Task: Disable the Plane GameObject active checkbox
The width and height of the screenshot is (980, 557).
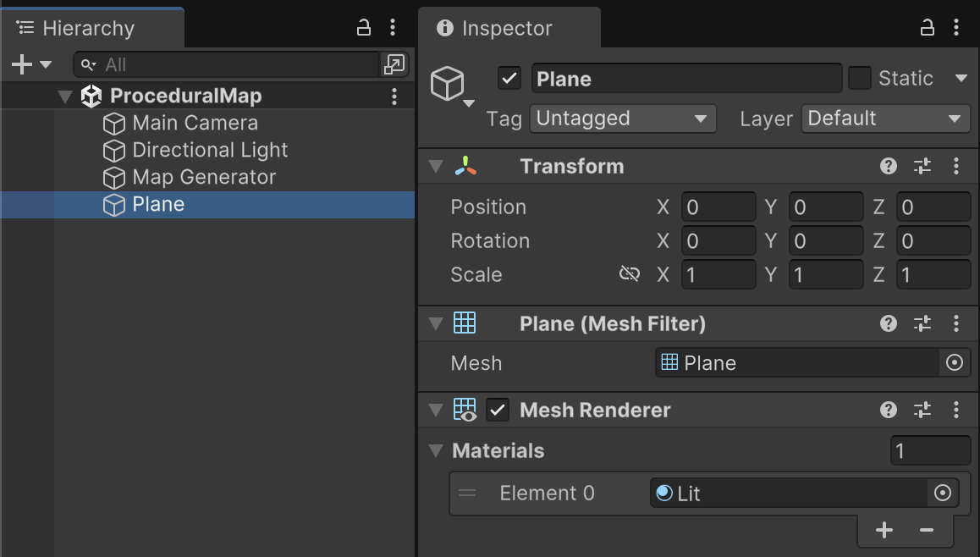Action: tap(509, 79)
